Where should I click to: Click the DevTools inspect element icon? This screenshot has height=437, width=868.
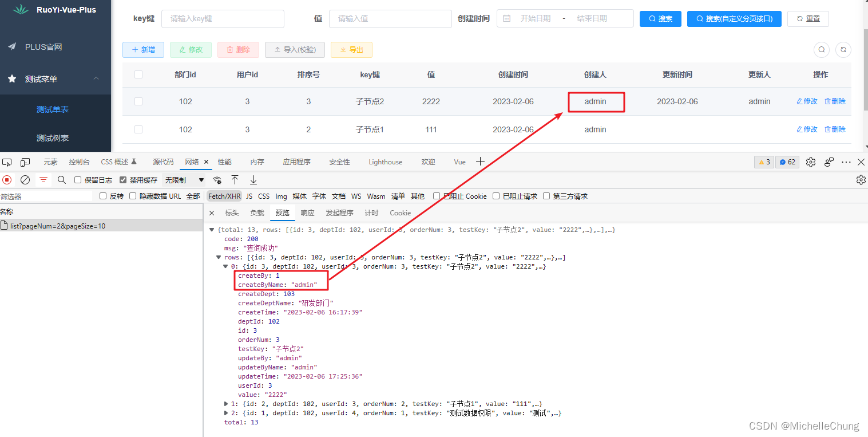[x=7, y=162]
